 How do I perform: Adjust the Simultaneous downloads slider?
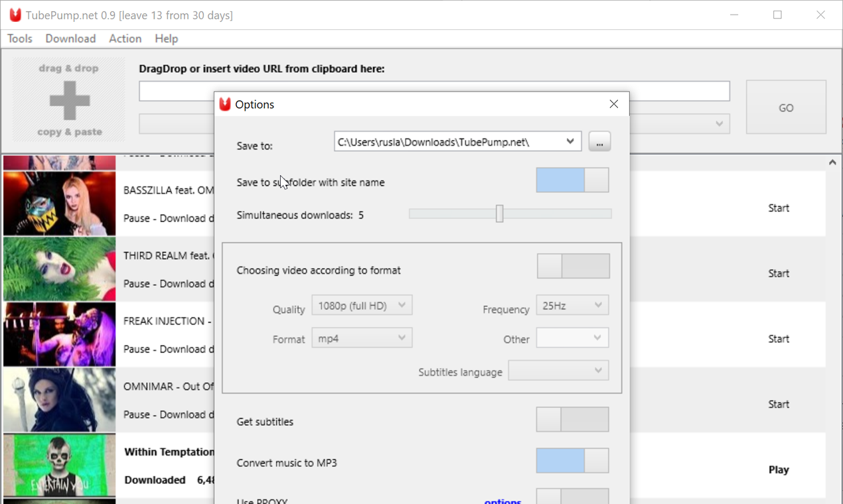500,214
